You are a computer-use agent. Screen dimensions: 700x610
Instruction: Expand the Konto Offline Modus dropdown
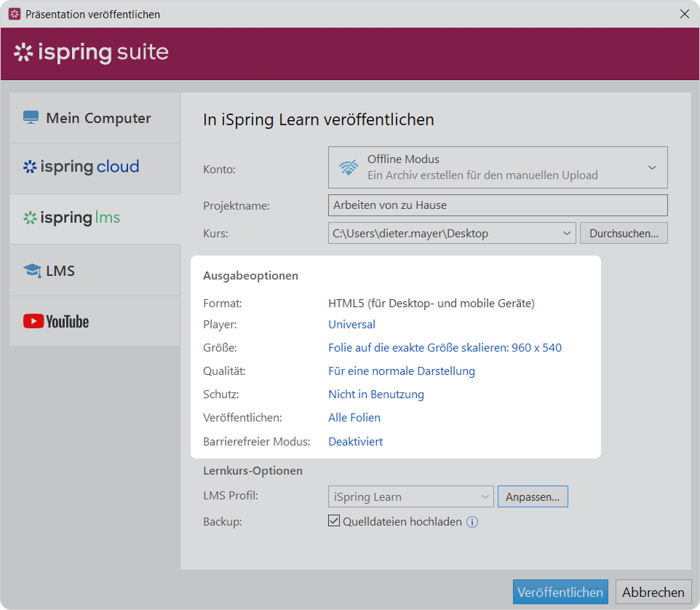point(651,167)
